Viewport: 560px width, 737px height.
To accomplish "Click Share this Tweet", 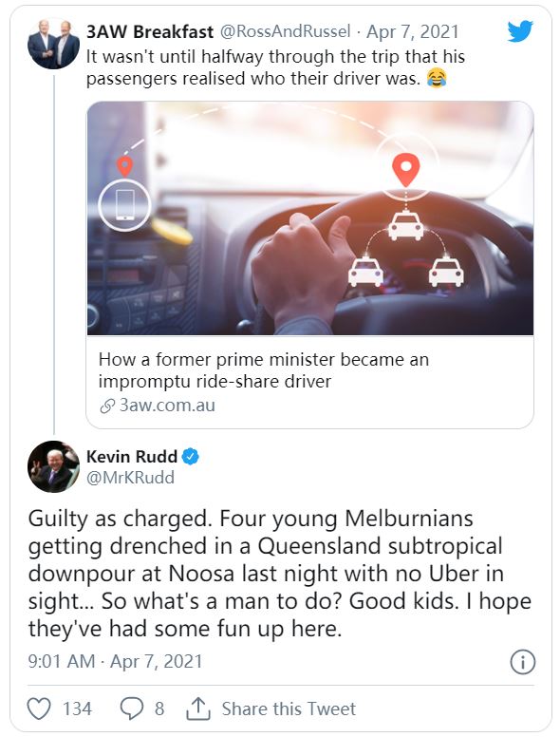I will tap(289, 709).
